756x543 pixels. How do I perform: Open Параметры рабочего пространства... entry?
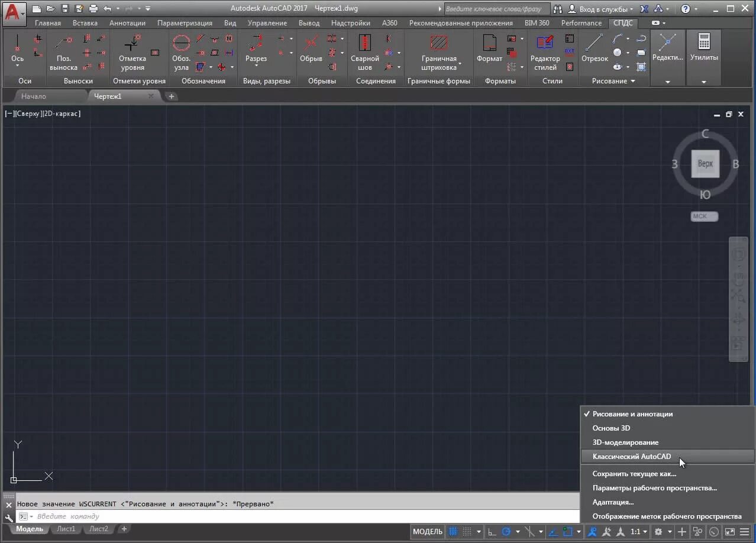coord(655,488)
